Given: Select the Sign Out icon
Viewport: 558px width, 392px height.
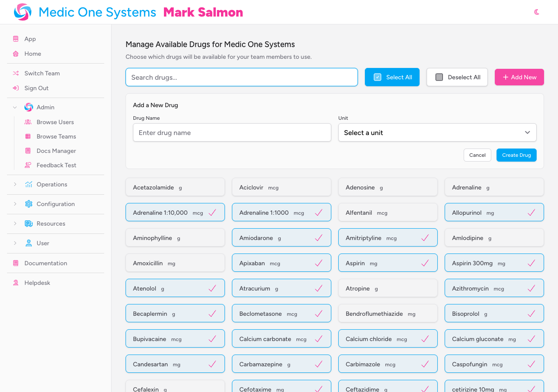Looking at the screenshot, I should click(16, 88).
